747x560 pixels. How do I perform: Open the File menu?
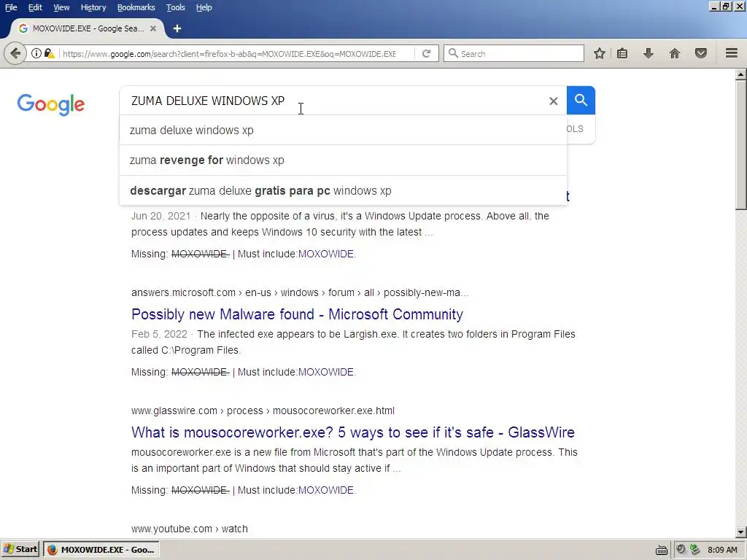[11, 7]
